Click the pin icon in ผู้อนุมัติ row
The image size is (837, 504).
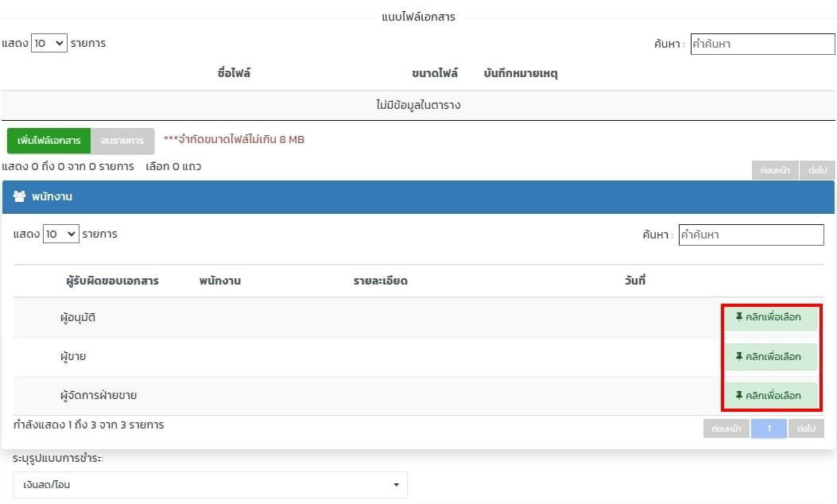click(x=739, y=317)
